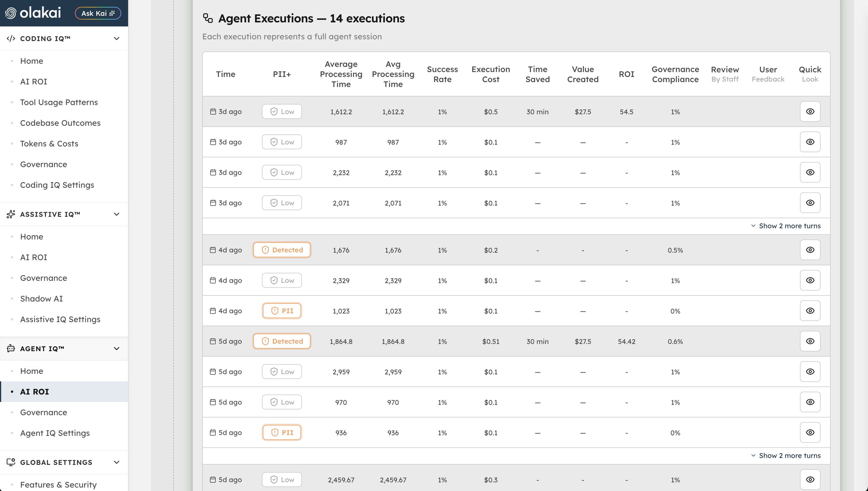Screen dimensions: 868x491
Task: Quick look at 4d ago Detected execution
Action: tap(810, 250)
